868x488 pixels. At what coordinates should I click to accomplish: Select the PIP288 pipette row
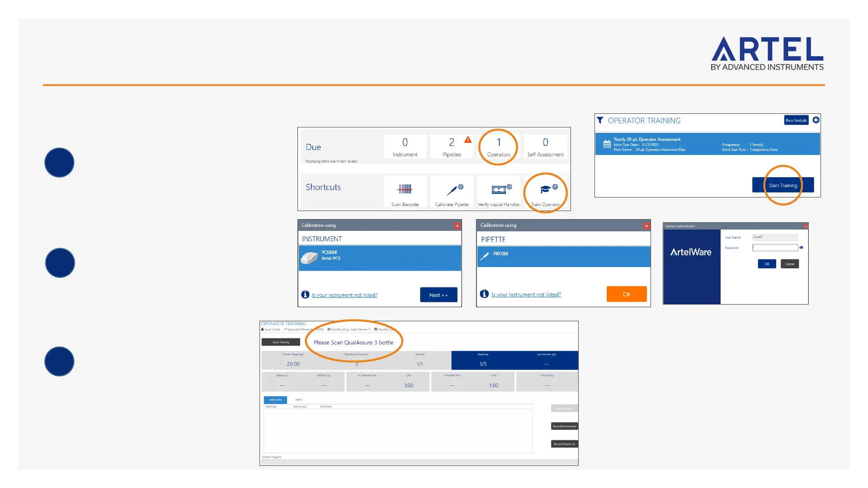click(564, 257)
